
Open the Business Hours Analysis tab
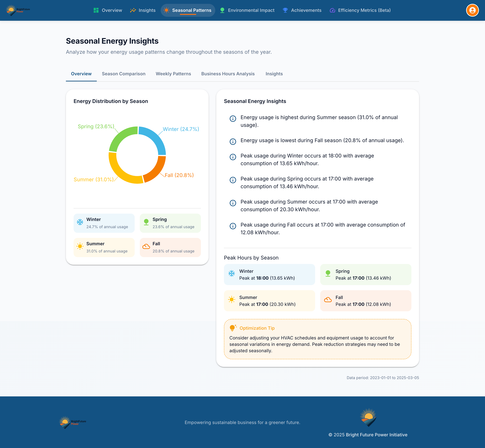coord(228,74)
